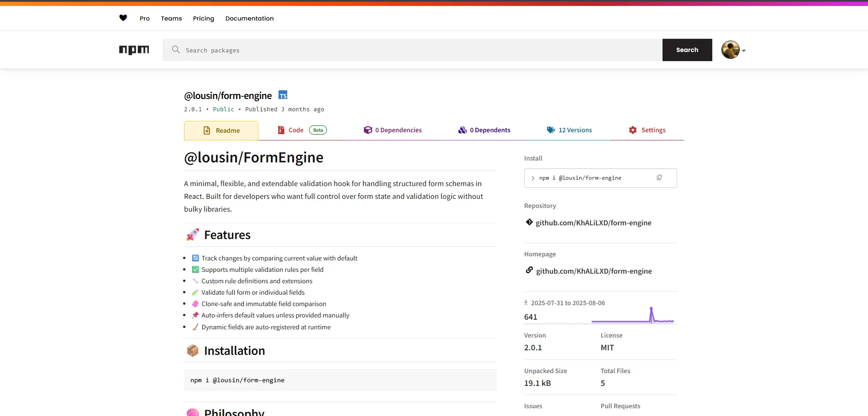Click the weekly downloads arrow icon
Image resolution: width=868 pixels, height=416 pixels.
tap(526, 302)
